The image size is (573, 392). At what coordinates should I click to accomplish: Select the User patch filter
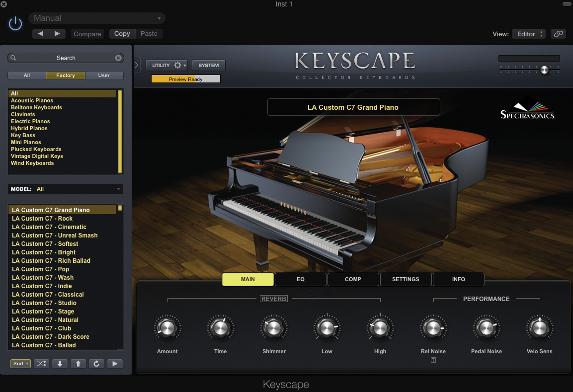pos(104,75)
